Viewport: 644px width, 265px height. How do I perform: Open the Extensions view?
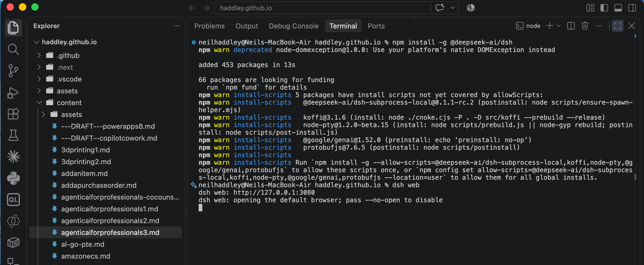click(13, 114)
